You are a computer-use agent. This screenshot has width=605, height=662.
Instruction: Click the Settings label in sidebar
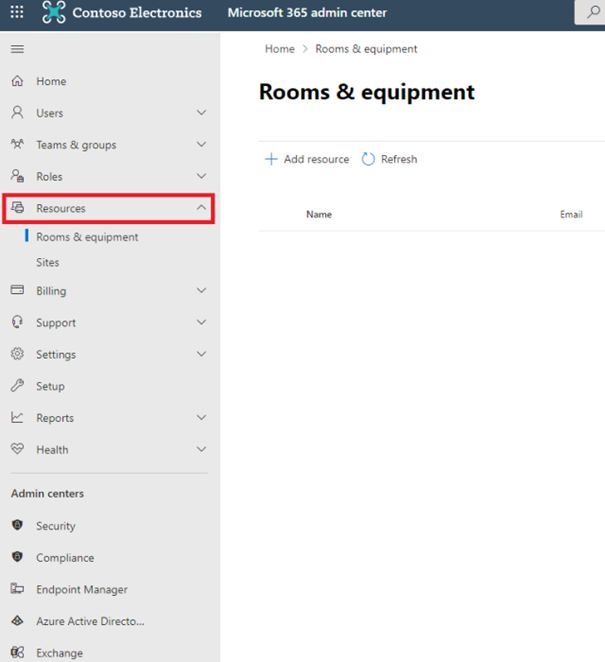point(56,355)
